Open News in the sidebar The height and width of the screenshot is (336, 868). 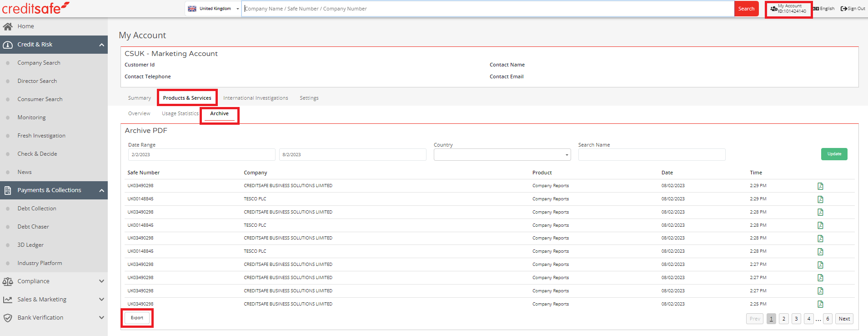click(x=25, y=172)
